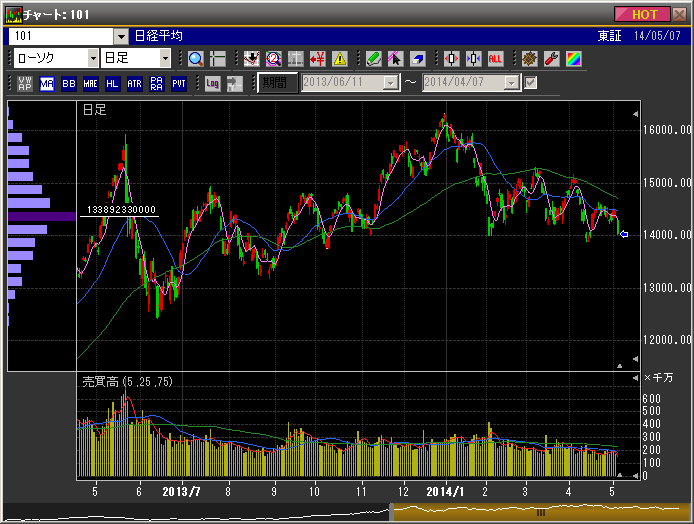The width and height of the screenshot is (694, 524).
Task: Click the crosshair cursor icon
Action: (x=217, y=59)
